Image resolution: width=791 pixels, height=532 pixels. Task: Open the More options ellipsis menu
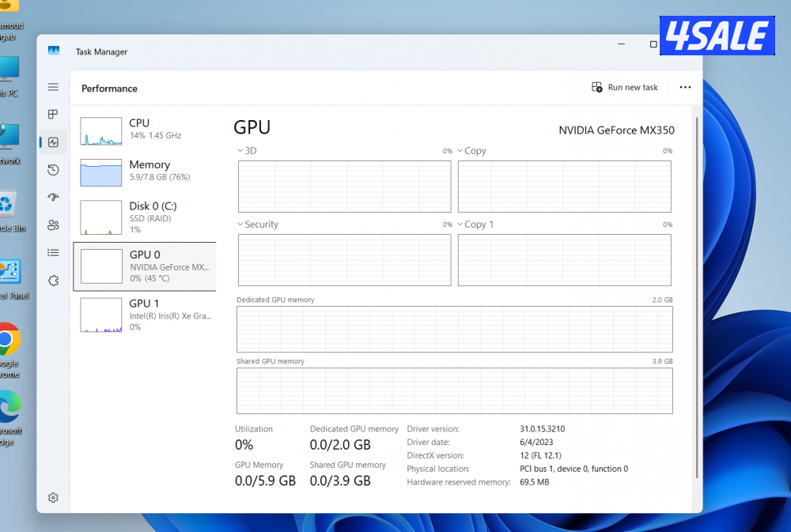point(685,87)
